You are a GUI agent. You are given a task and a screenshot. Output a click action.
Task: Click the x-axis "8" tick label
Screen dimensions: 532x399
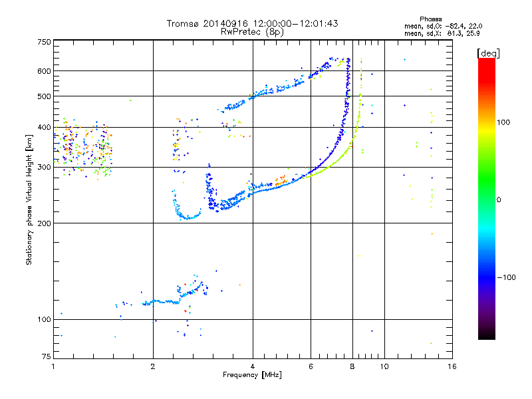pos(352,366)
